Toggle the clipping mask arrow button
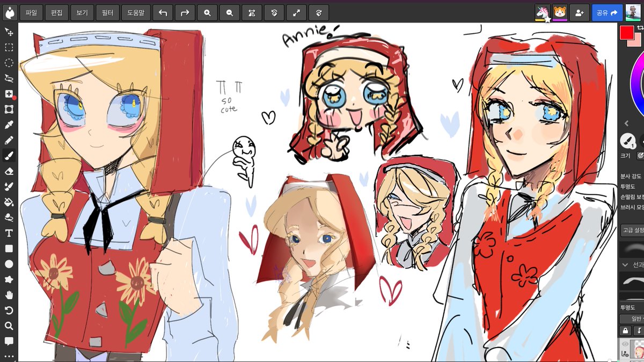 tap(639, 330)
